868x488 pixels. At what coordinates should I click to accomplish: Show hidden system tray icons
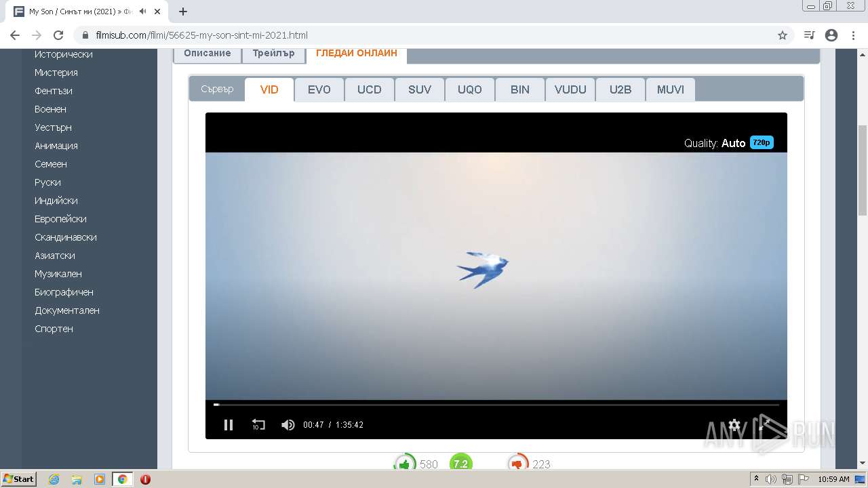point(757,479)
